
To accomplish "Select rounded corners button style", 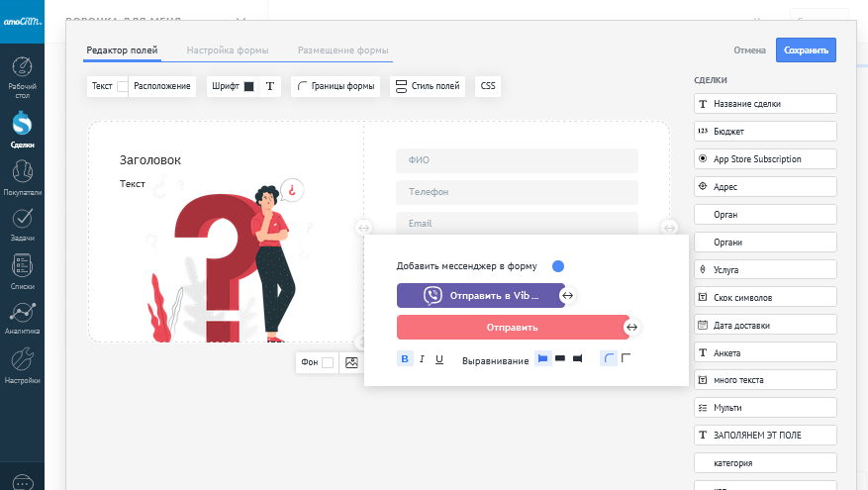I will [609, 358].
